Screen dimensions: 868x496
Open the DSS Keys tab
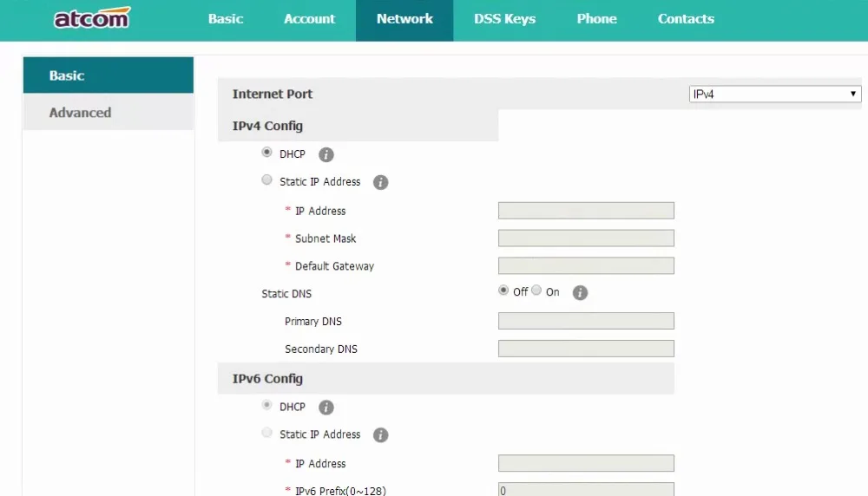pyautogui.click(x=504, y=19)
